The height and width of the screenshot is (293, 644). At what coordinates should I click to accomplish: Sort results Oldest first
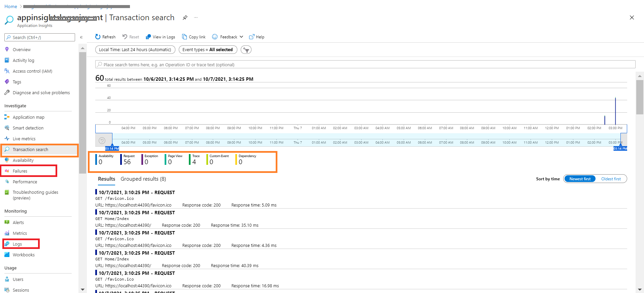point(611,179)
